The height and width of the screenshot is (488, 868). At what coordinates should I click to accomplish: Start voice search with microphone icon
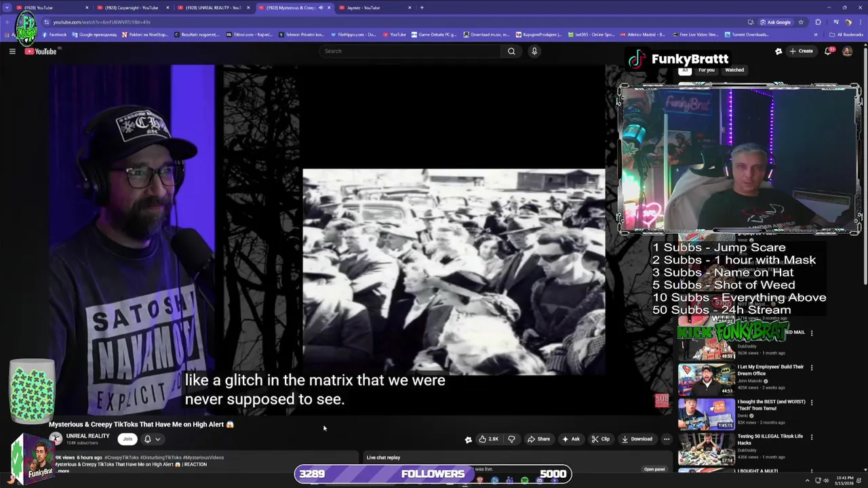pos(534,51)
